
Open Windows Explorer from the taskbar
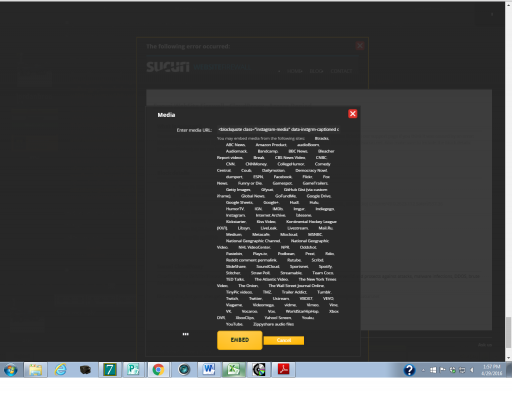tap(35, 370)
